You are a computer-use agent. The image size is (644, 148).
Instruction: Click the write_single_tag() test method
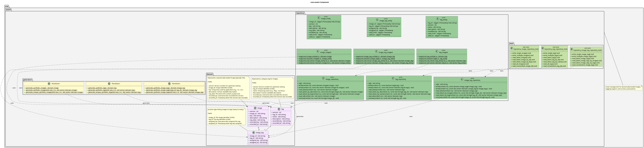coord(551,53)
